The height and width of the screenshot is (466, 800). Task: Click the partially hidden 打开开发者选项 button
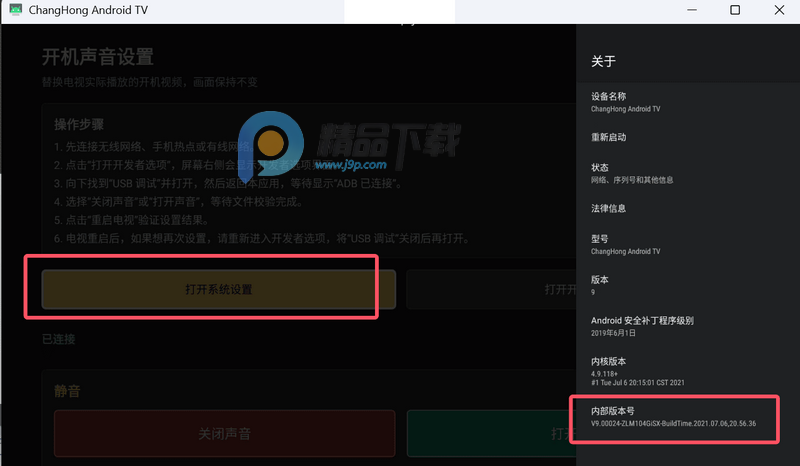tap(491, 289)
